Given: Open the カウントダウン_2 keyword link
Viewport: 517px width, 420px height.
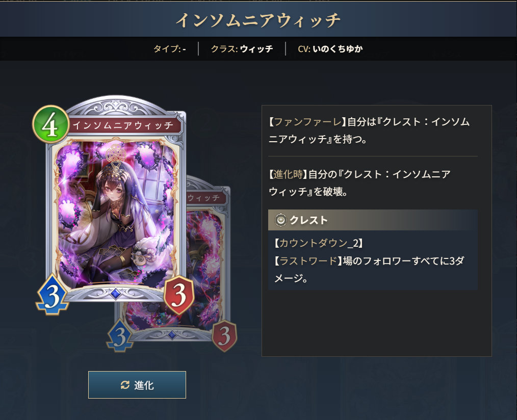Looking at the screenshot, I should pos(319,243).
